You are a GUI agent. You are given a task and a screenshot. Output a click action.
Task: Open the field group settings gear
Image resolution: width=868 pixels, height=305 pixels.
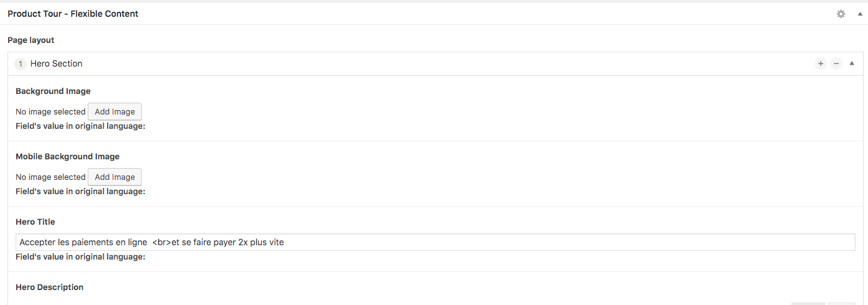point(841,14)
